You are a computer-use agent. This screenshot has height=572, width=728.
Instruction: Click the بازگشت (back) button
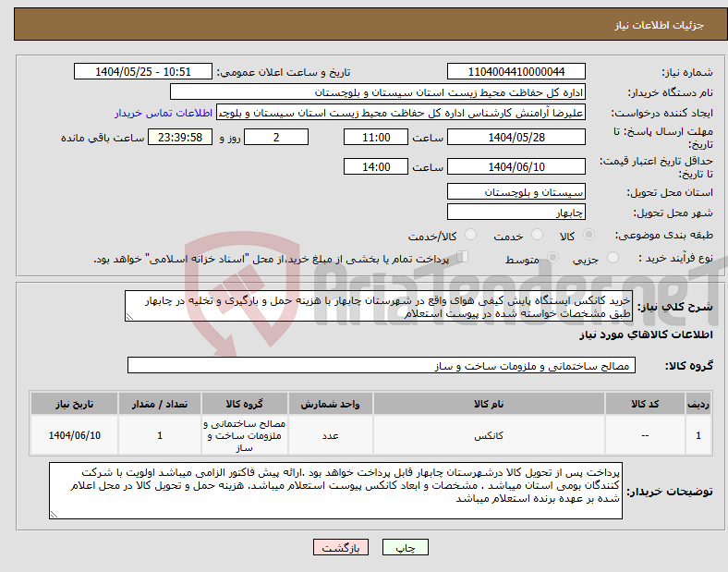(x=341, y=547)
